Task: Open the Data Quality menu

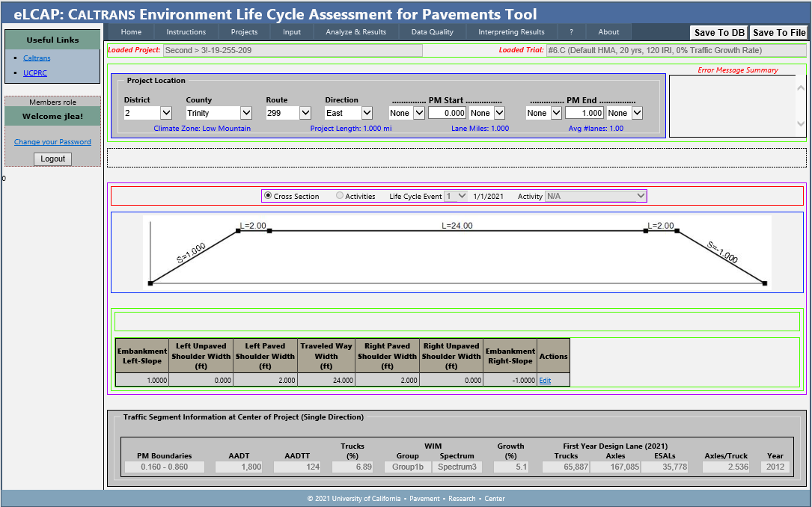Action: pos(433,32)
